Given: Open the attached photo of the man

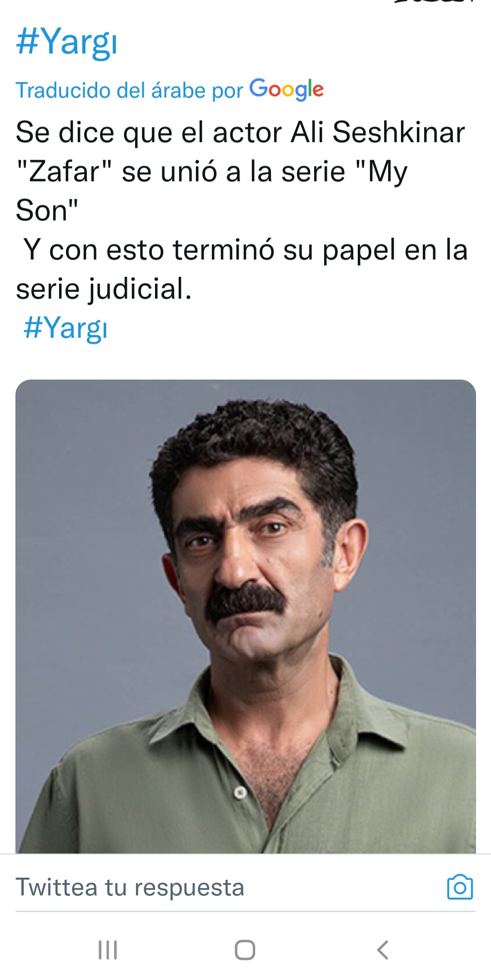Looking at the screenshot, I should click(x=245, y=616).
